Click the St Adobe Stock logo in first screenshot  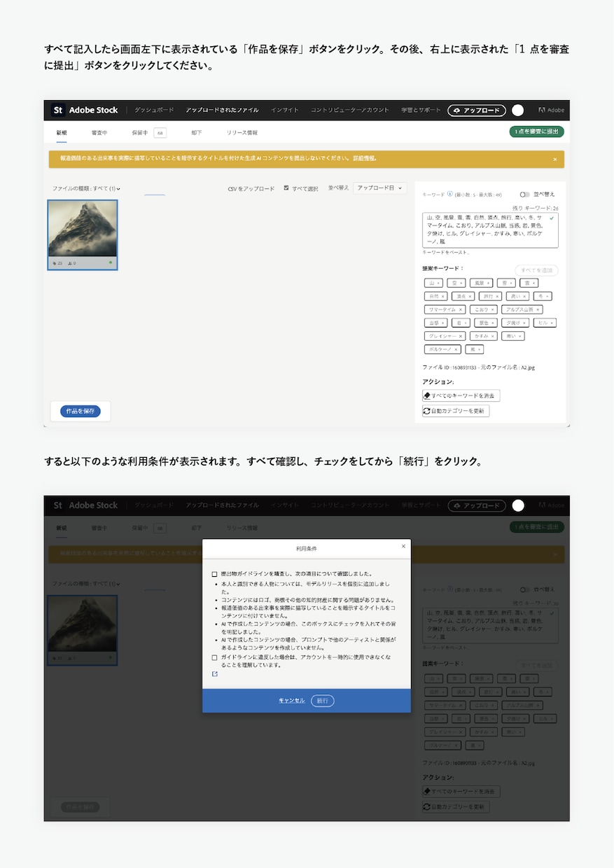85,110
